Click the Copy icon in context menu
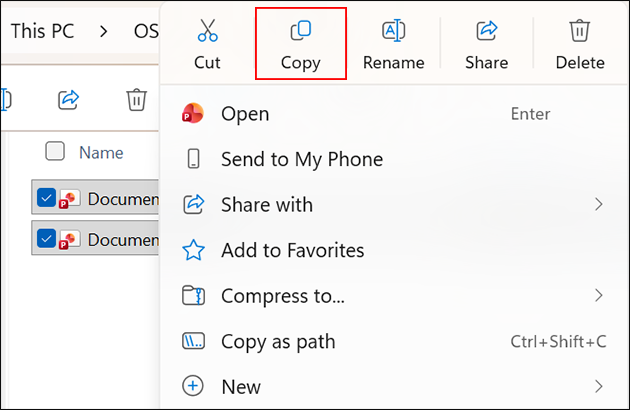This screenshot has width=630, height=410. pyautogui.click(x=300, y=31)
